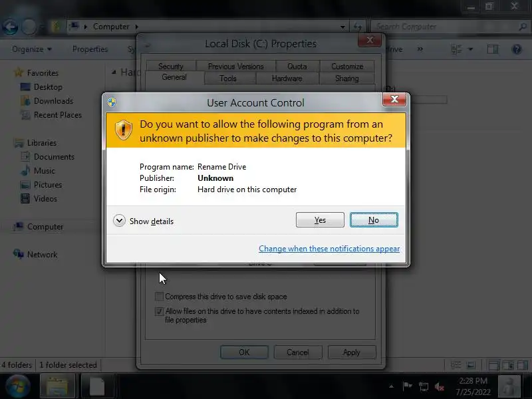Open Pictures library
This screenshot has width=532, height=399.
pos(48,185)
